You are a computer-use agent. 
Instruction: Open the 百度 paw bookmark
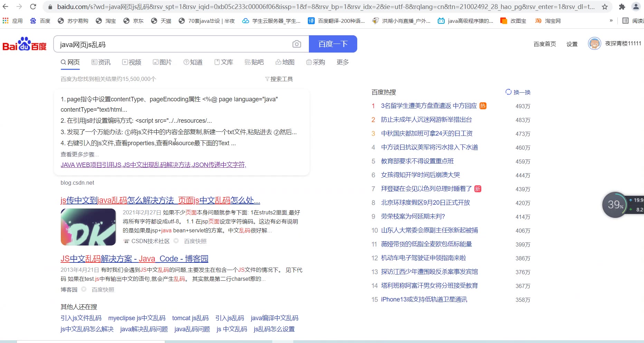[40, 21]
